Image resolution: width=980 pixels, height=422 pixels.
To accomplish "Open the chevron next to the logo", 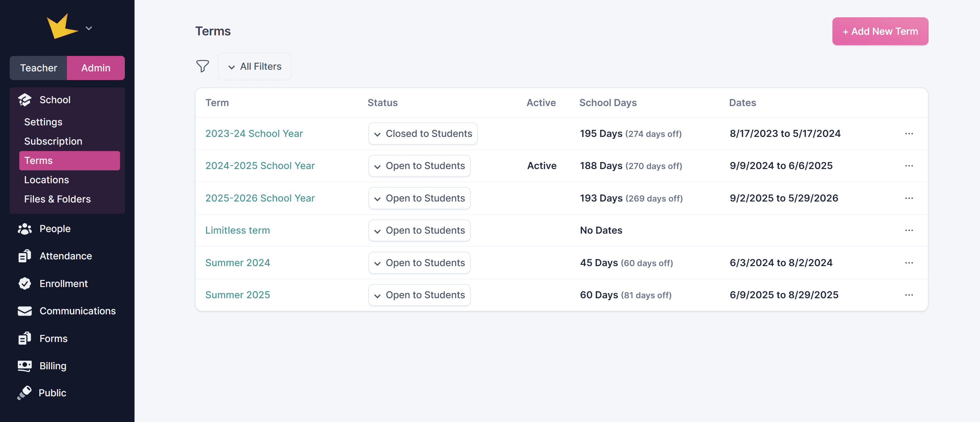I will 89,28.
